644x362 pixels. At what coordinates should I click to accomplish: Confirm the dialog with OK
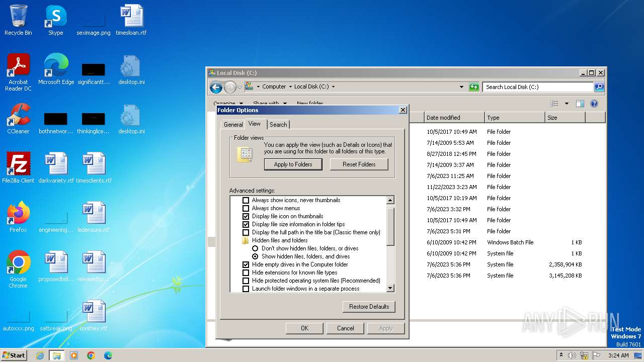tap(304, 328)
